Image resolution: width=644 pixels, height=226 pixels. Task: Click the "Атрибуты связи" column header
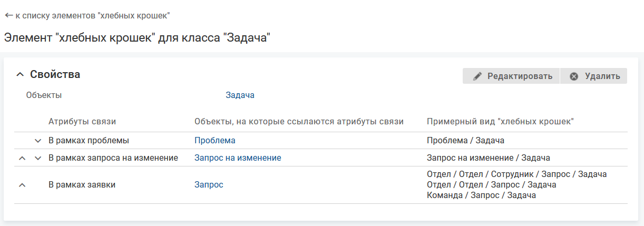(x=82, y=122)
